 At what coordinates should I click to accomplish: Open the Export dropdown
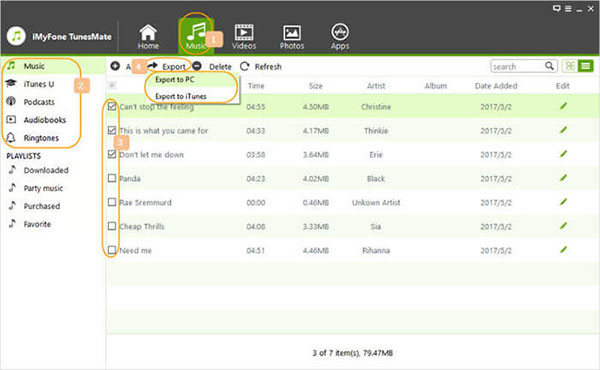pos(167,67)
